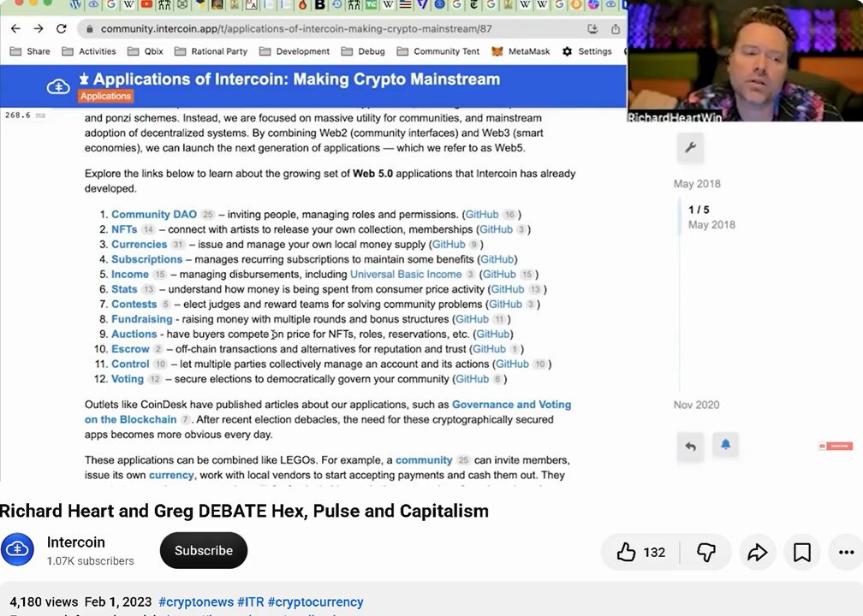Viewport: 863px width, 616px height.
Task: Click the install app icon in the address bar
Action: coord(592,28)
